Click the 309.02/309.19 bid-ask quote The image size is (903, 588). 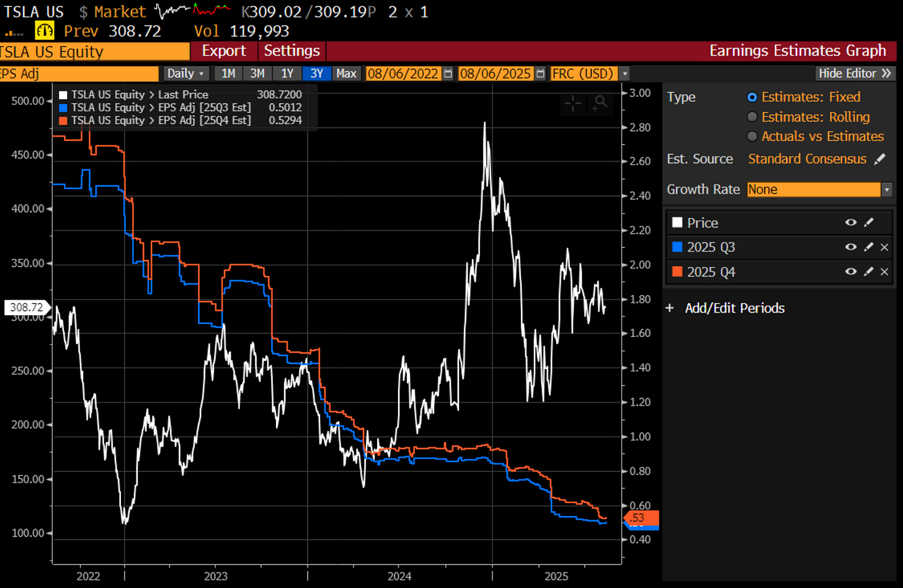pos(308,12)
